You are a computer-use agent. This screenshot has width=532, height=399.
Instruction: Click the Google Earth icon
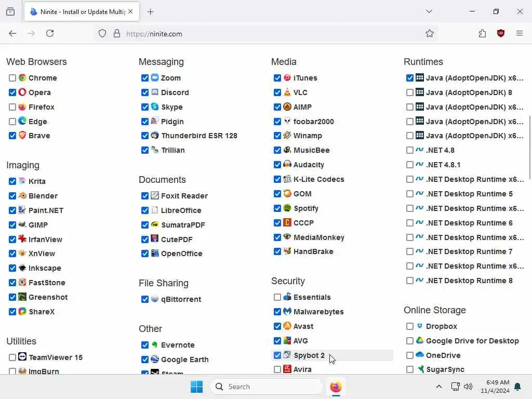tap(155, 360)
